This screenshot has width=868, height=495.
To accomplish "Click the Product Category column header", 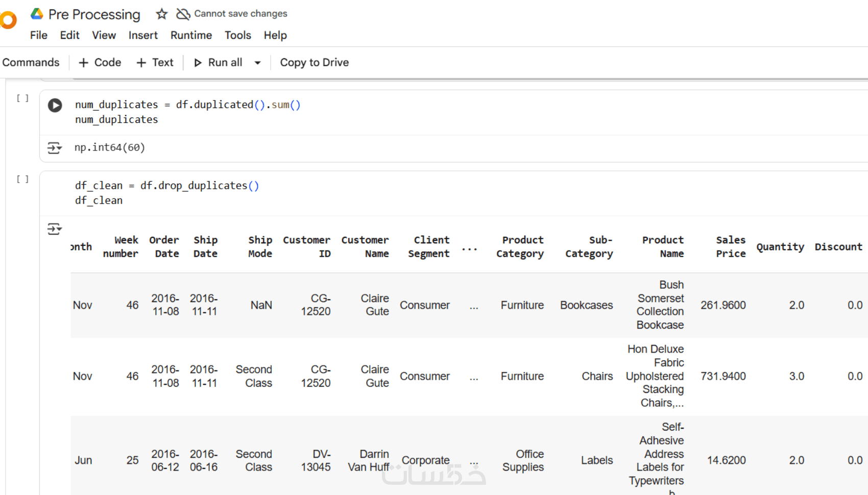I will (x=520, y=247).
